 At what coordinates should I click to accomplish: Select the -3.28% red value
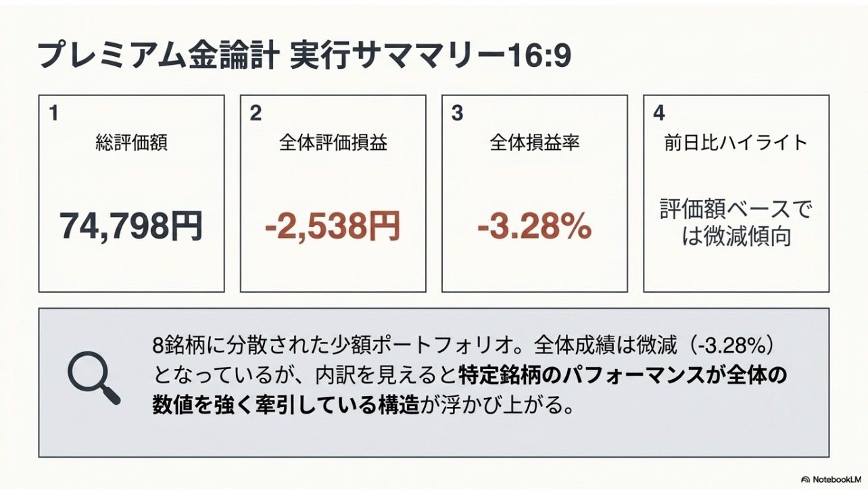click(x=534, y=227)
